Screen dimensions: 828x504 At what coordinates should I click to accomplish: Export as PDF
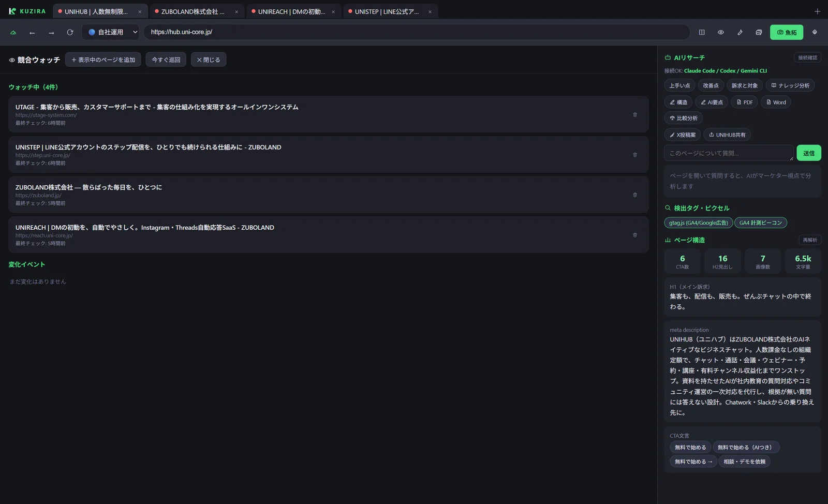click(745, 102)
